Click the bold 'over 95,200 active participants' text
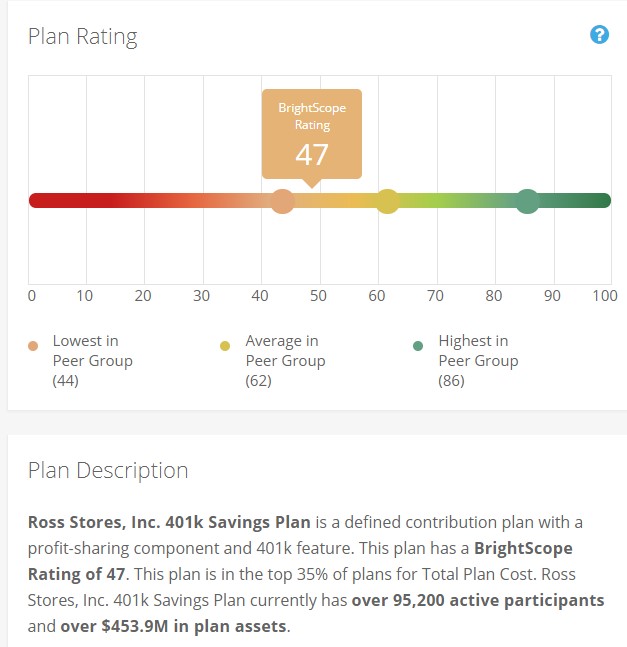This screenshot has width=627, height=647. (x=478, y=600)
